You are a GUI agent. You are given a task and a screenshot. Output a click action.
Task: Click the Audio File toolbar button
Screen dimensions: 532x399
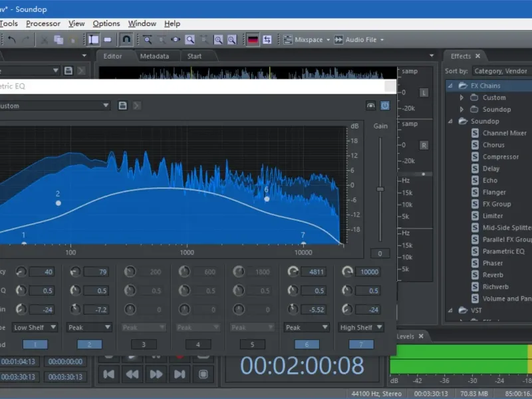tap(359, 40)
